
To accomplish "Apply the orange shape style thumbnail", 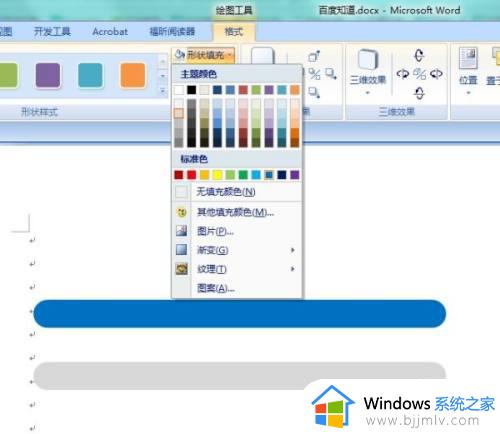I will coord(133,75).
